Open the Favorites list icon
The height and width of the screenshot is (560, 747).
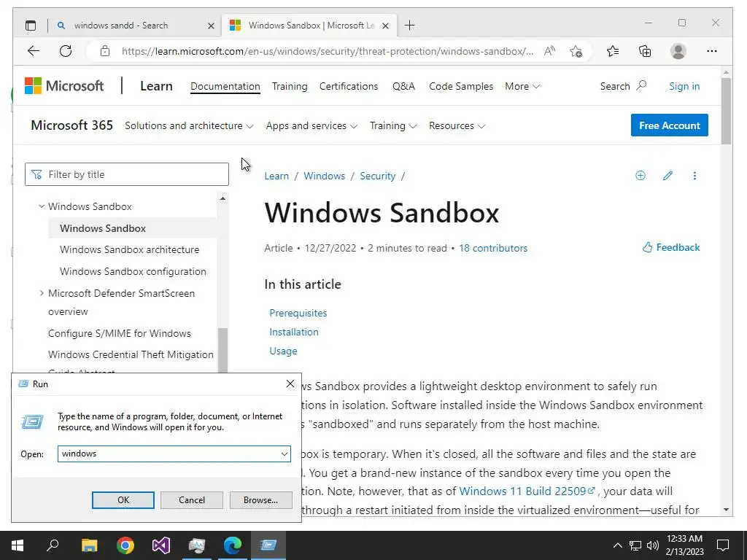click(613, 51)
